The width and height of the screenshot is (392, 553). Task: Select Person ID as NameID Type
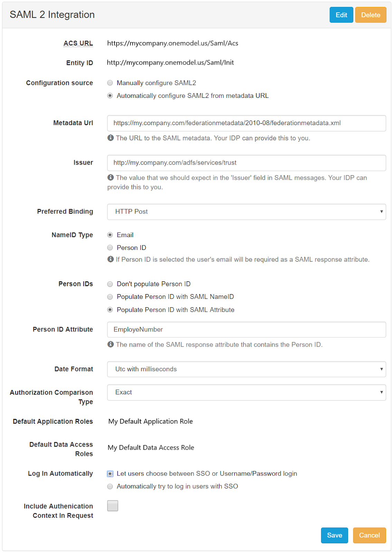click(x=110, y=247)
